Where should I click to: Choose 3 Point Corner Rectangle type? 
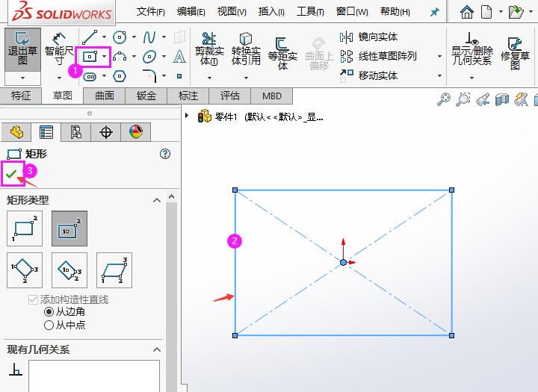25,270
